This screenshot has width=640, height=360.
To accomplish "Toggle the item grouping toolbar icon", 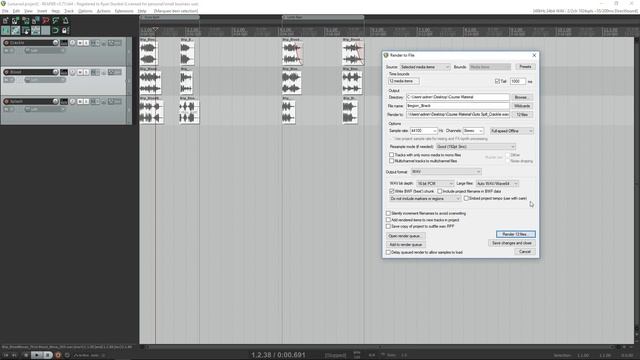I will point(15,31).
